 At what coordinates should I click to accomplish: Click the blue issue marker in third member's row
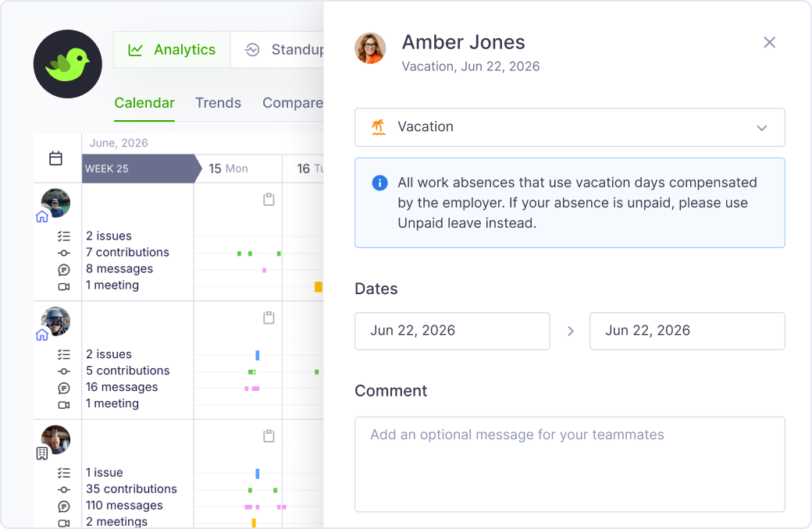[258, 474]
